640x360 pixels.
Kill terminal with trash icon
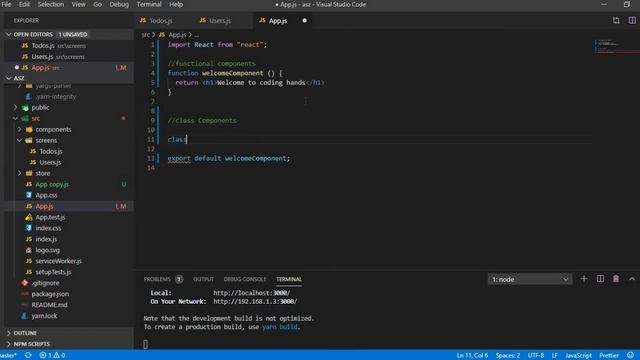tap(616, 279)
